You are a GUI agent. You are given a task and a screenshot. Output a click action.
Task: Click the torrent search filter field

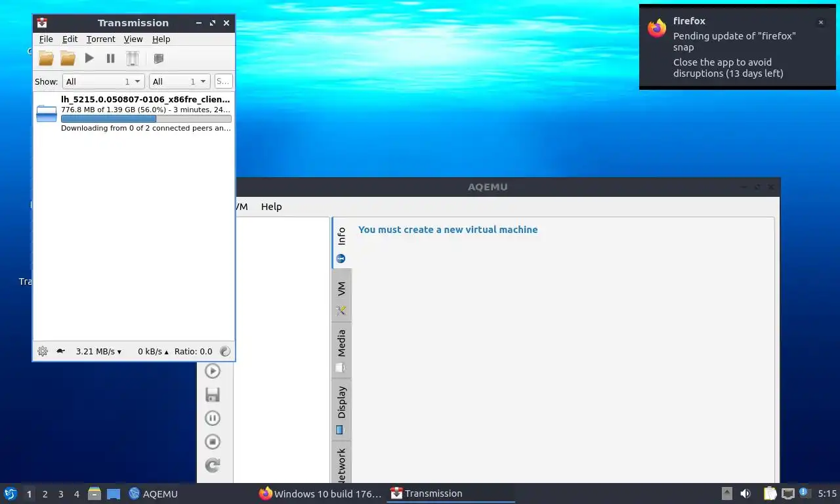pos(223,81)
